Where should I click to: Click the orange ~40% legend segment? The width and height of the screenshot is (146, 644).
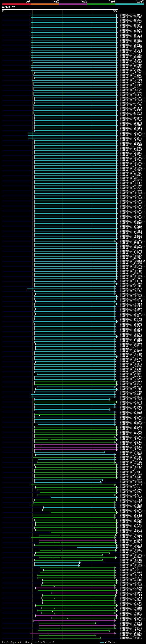45,4
